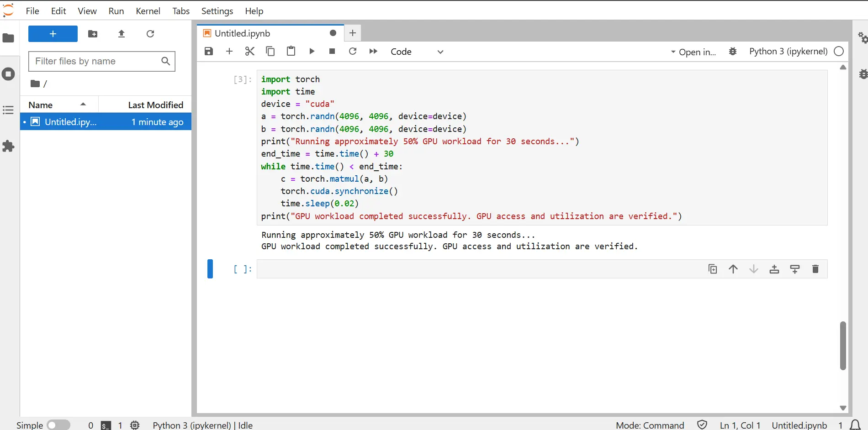Refresh the file browser list
Screen dimensions: 868x430
click(150, 34)
